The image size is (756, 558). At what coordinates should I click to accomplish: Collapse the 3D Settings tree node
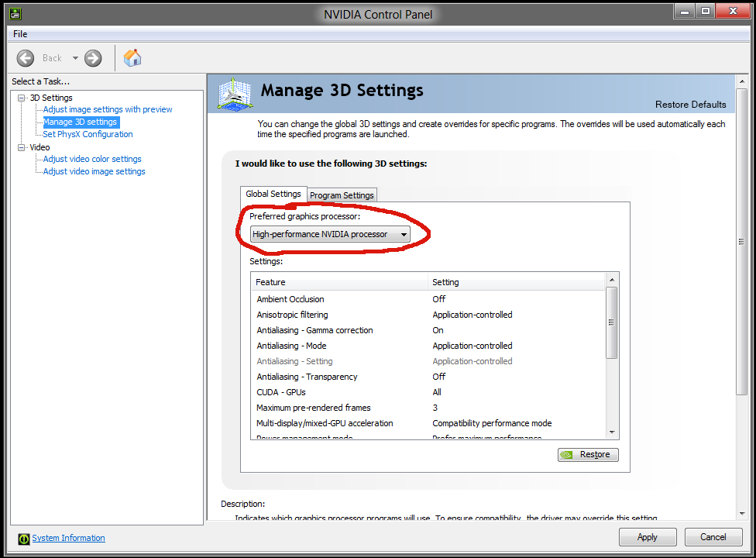(x=21, y=98)
